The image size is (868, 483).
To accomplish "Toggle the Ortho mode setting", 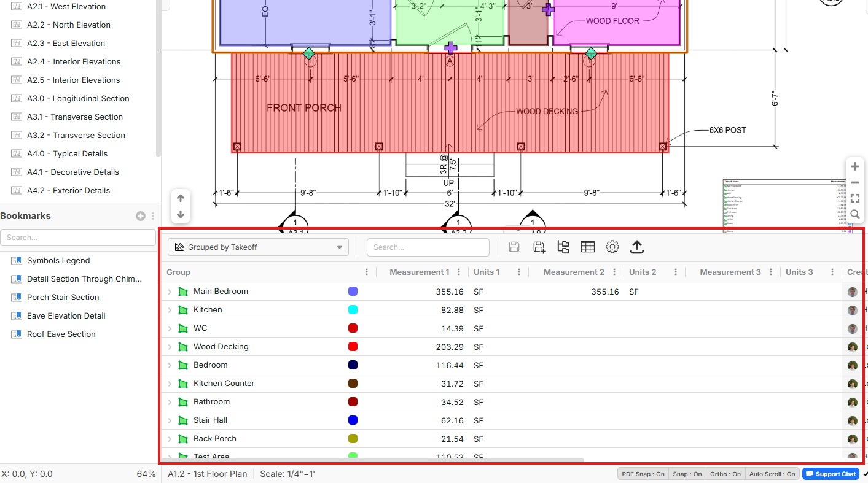I will tap(725, 474).
